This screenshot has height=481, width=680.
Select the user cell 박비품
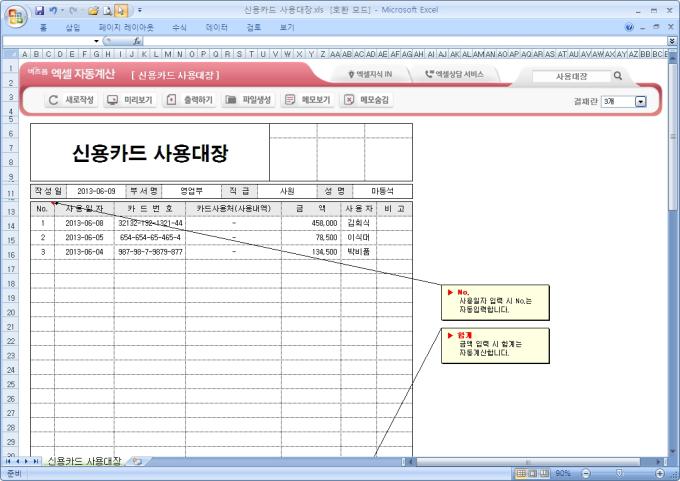coord(359,252)
